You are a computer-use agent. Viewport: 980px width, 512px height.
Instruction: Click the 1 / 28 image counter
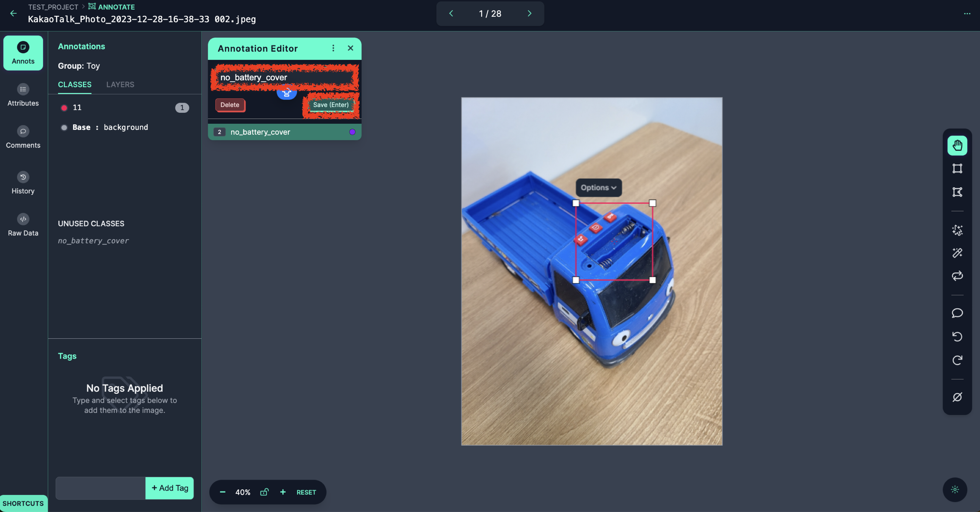pyautogui.click(x=490, y=14)
